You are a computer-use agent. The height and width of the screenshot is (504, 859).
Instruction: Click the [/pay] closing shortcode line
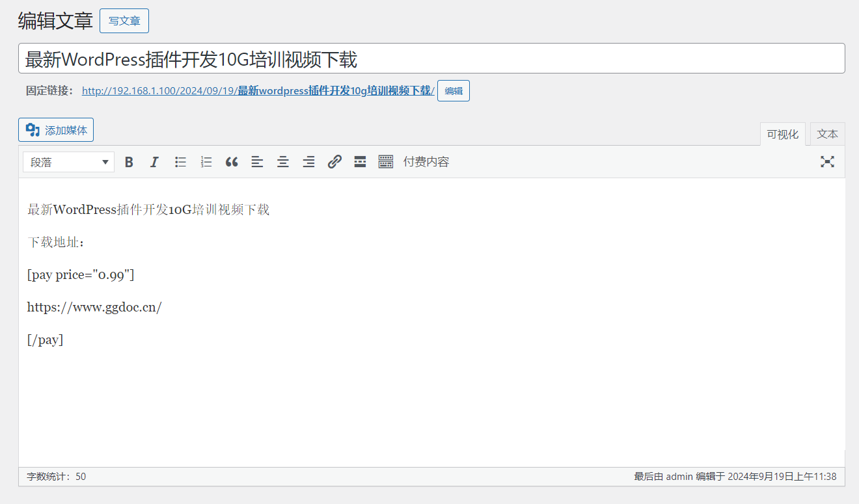pos(46,339)
